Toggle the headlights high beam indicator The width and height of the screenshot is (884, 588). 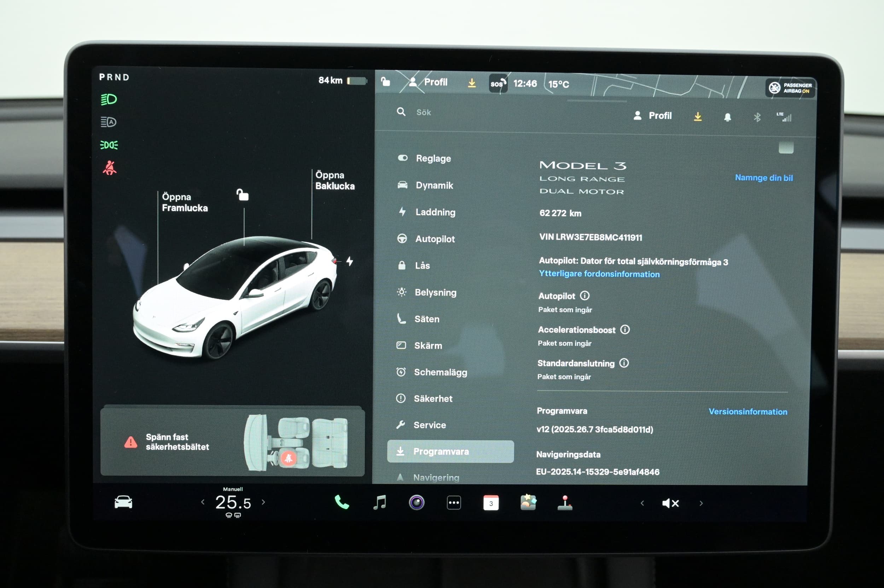(x=109, y=99)
